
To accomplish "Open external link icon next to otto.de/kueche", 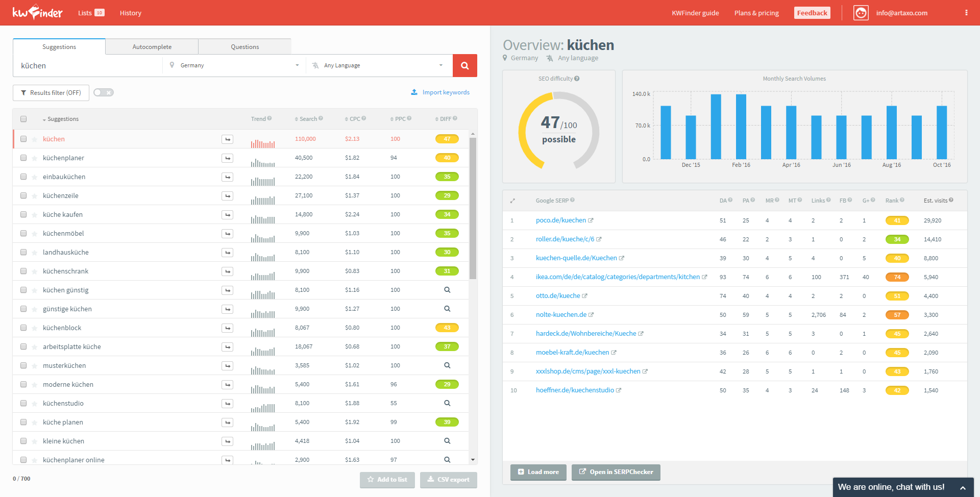I will tap(585, 296).
